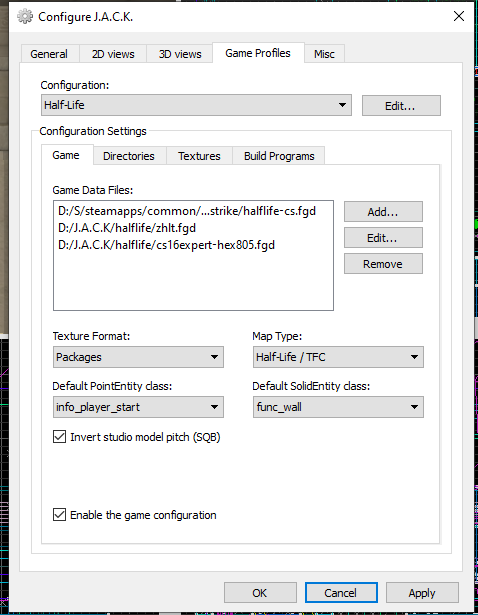Select the Game sub-tab
Viewport: 478px width, 615px height.
pos(66,155)
